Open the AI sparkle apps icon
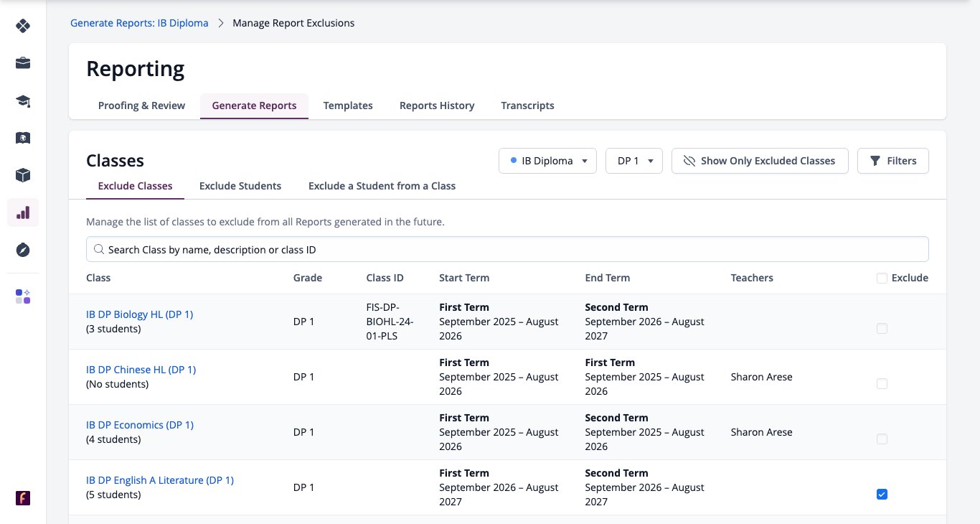The height and width of the screenshot is (524, 980). [x=23, y=296]
